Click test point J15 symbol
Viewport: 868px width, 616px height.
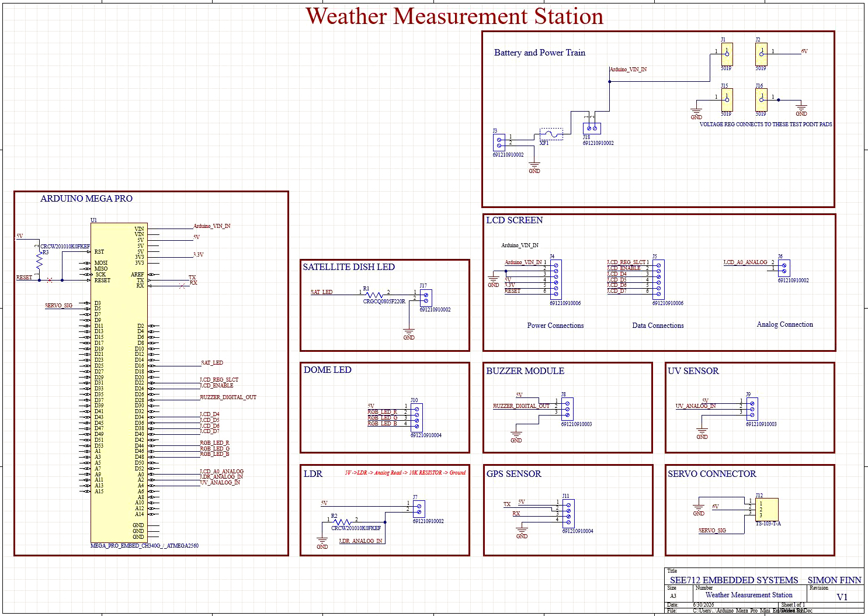click(x=727, y=100)
